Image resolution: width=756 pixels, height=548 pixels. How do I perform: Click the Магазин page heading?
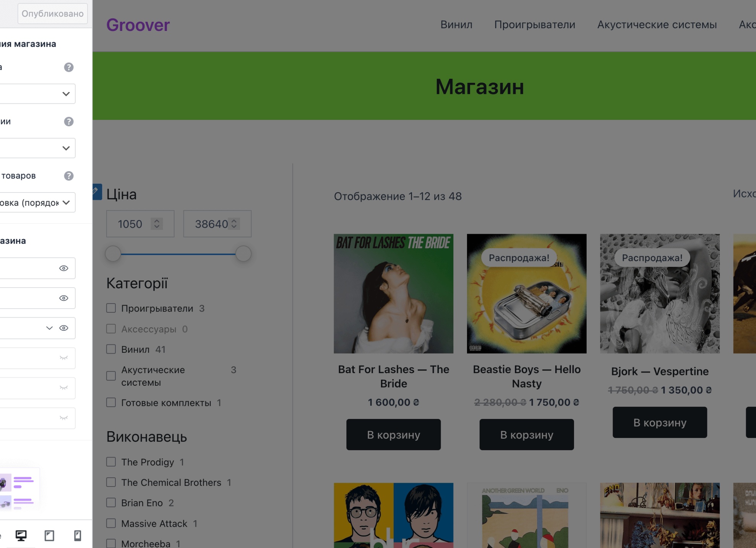[480, 87]
